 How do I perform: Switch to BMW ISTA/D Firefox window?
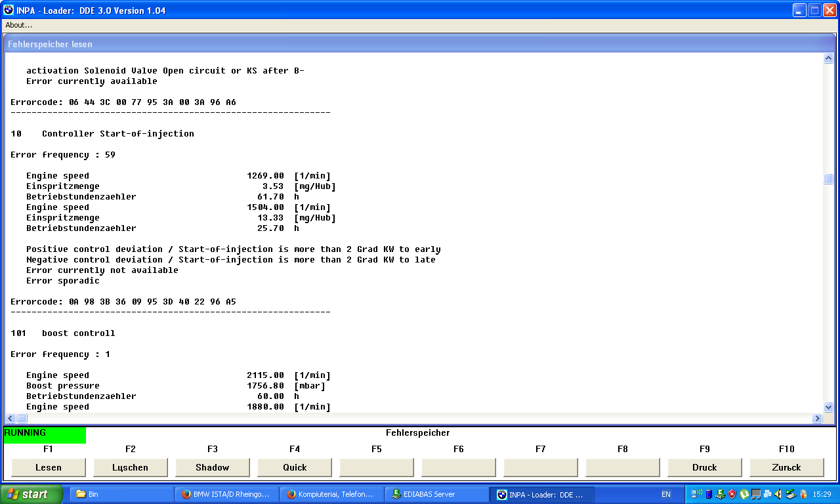226,494
